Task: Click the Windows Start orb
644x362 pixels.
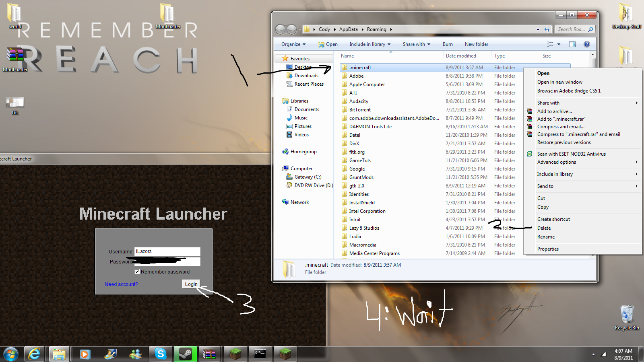Action: point(10,354)
